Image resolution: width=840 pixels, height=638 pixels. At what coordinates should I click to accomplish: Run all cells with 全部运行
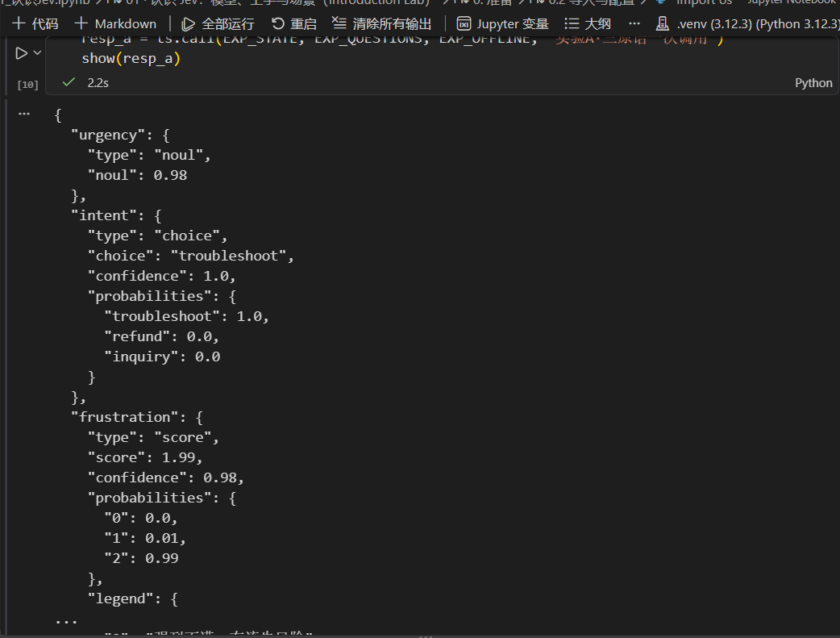218,24
